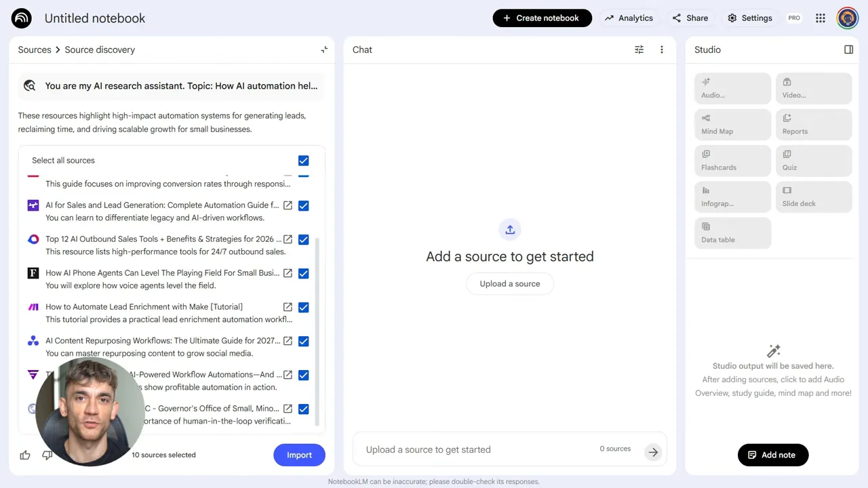Open Analytics

[x=629, y=18]
